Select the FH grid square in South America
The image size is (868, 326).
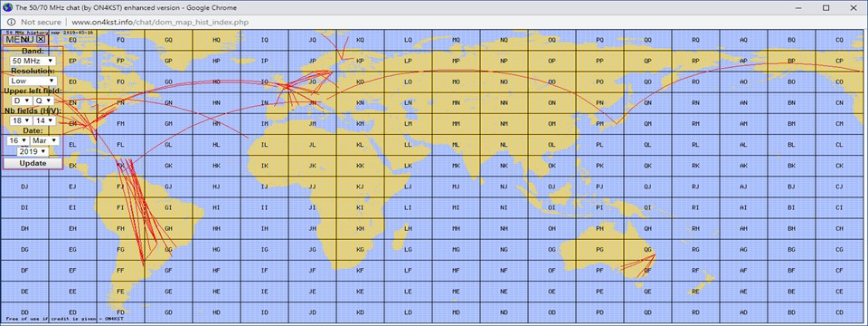120,228
